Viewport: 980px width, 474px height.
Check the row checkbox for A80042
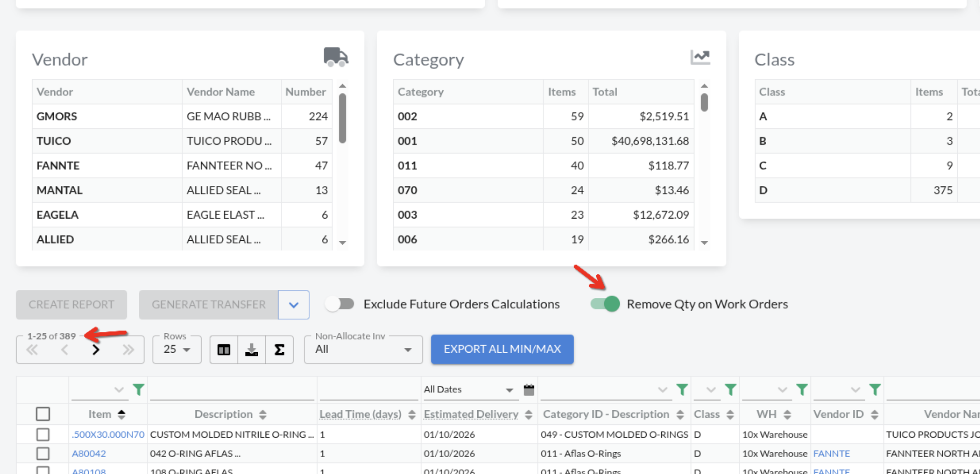(x=43, y=454)
